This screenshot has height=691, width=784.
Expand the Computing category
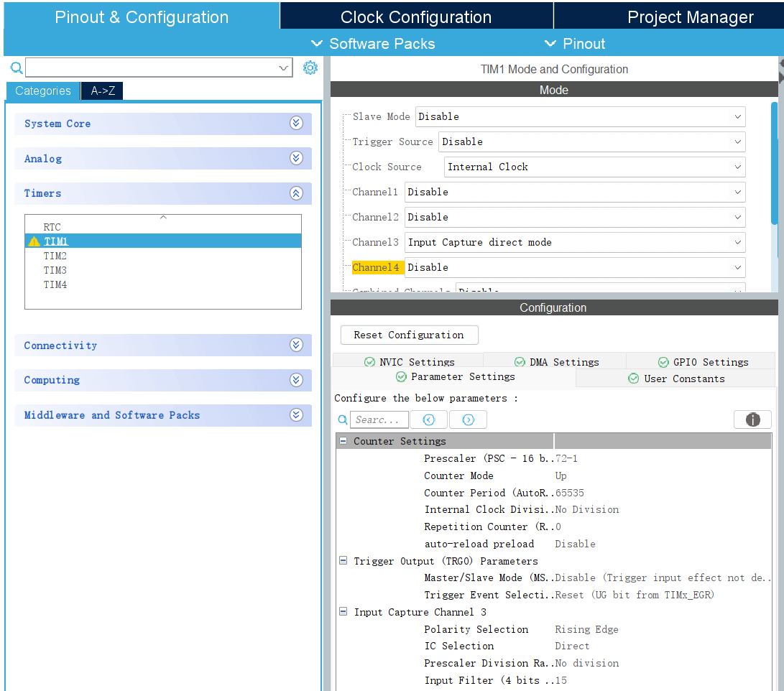296,380
